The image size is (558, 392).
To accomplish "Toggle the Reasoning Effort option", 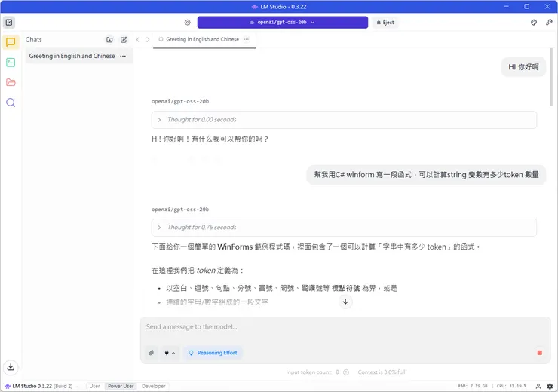I will 213,353.
